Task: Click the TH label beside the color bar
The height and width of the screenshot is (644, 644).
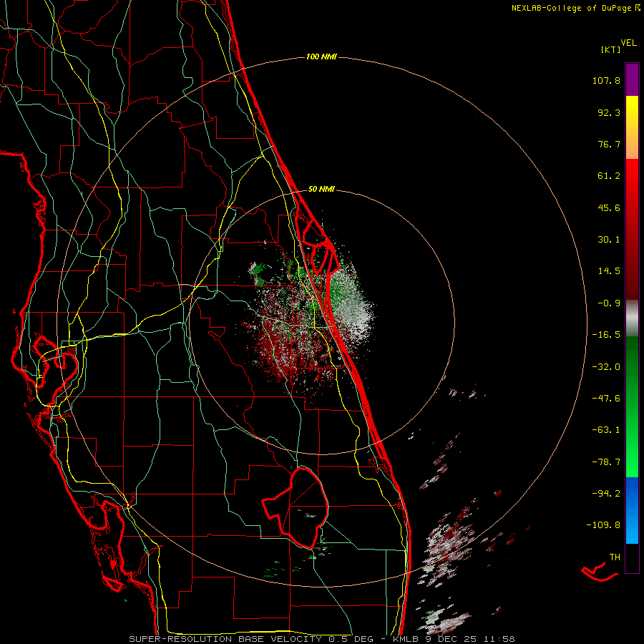Action: 615,557
